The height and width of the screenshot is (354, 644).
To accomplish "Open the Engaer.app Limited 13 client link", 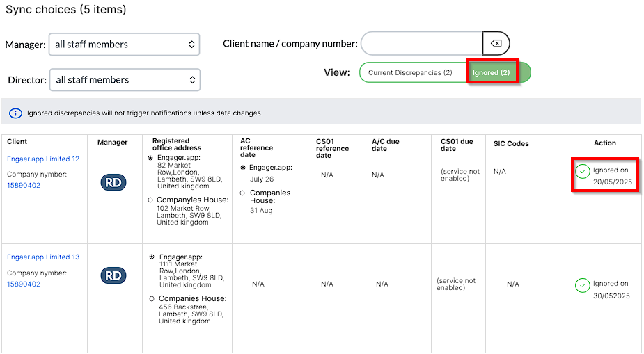I will pyautogui.click(x=43, y=257).
